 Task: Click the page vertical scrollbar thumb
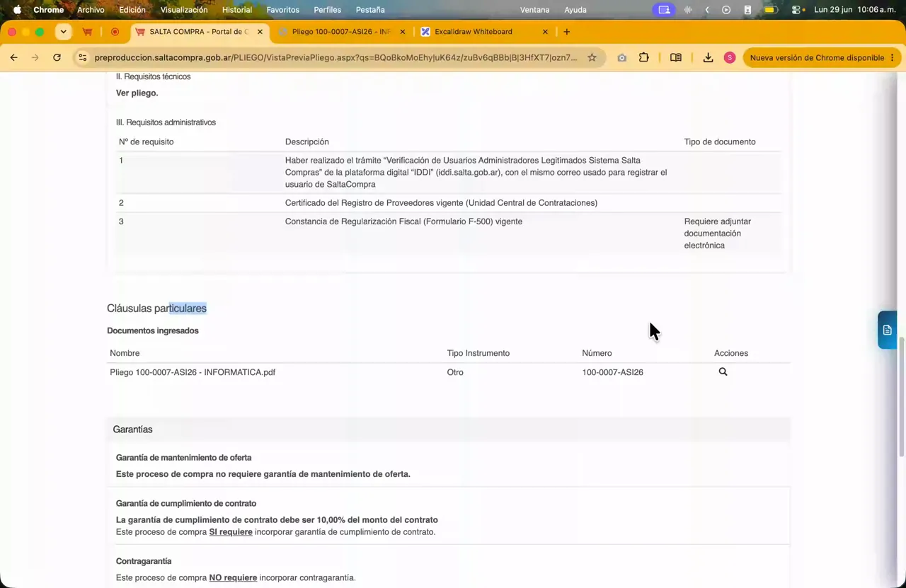[x=901, y=396]
